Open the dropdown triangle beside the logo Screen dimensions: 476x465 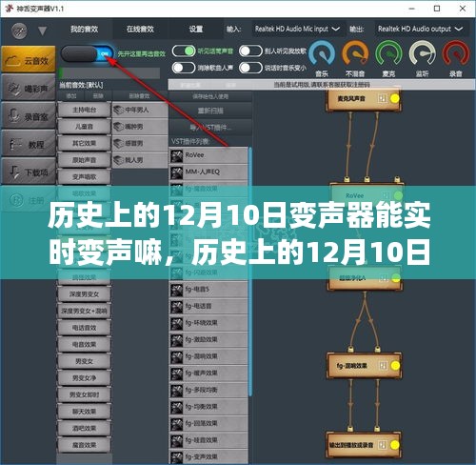click(x=43, y=30)
